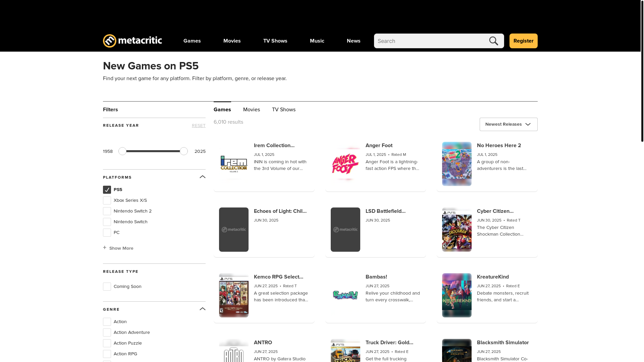Open the KreatureKind cover art

pyautogui.click(x=457, y=295)
